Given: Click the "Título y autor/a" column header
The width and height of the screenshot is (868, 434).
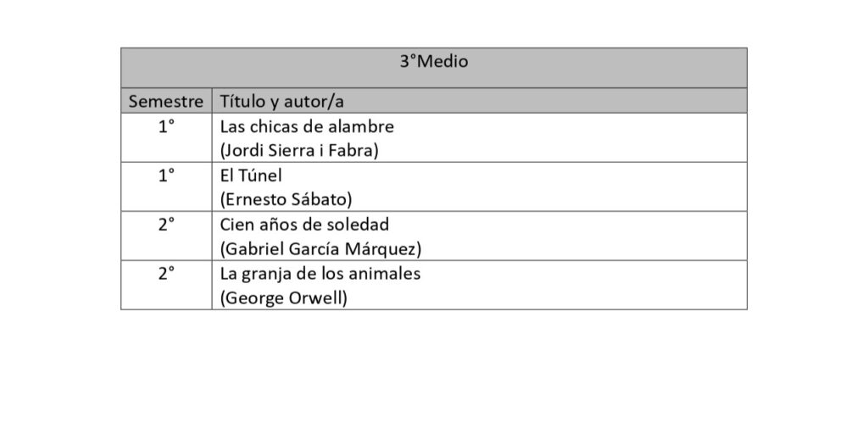Looking at the screenshot, I should (x=282, y=102).
